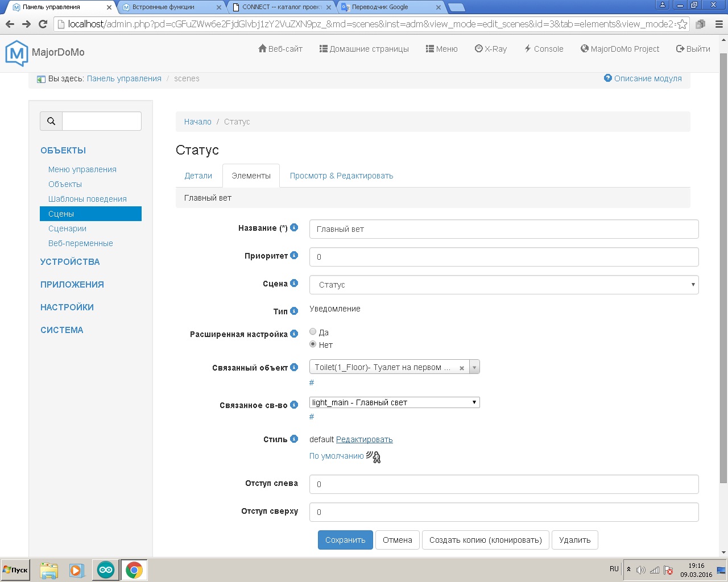Open Связанное св-во dropdown light_main
Image resolution: width=728 pixels, height=582 pixels.
pos(395,402)
